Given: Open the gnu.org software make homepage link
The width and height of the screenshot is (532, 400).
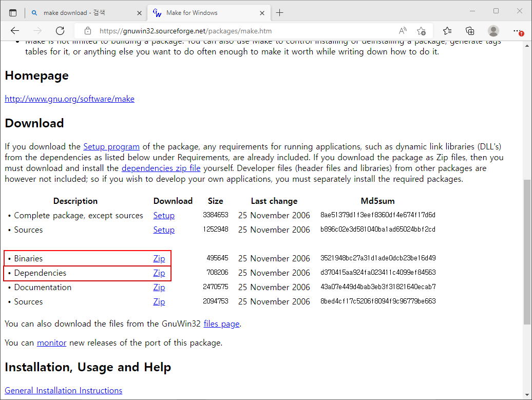Looking at the screenshot, I should click(69, 99).
